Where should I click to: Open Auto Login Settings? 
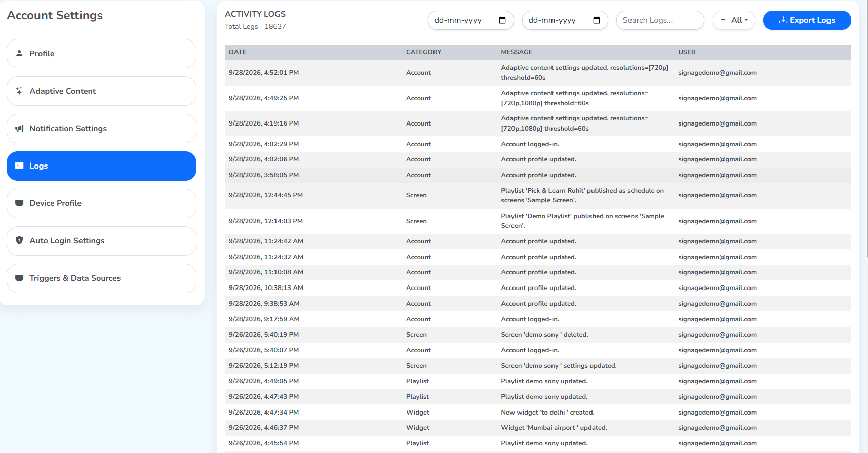(x=101, y=241)
